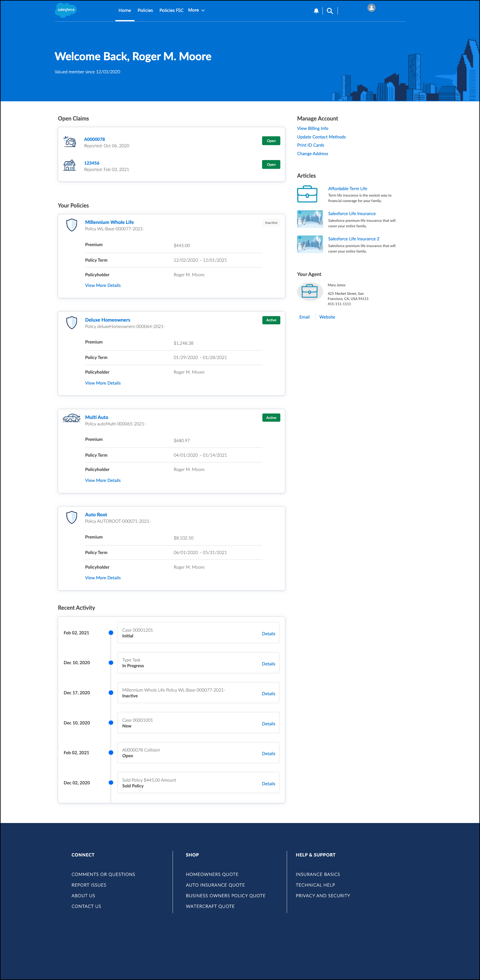
Task: Open Deluxe Homeowners policy title
Action: click(x=108, y=320)
